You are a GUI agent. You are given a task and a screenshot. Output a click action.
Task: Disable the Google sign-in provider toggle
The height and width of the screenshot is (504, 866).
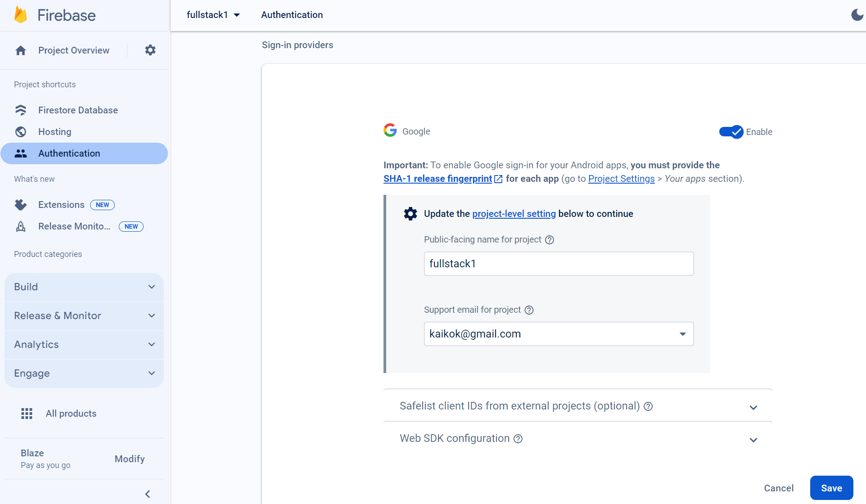(x=730, y=131)
